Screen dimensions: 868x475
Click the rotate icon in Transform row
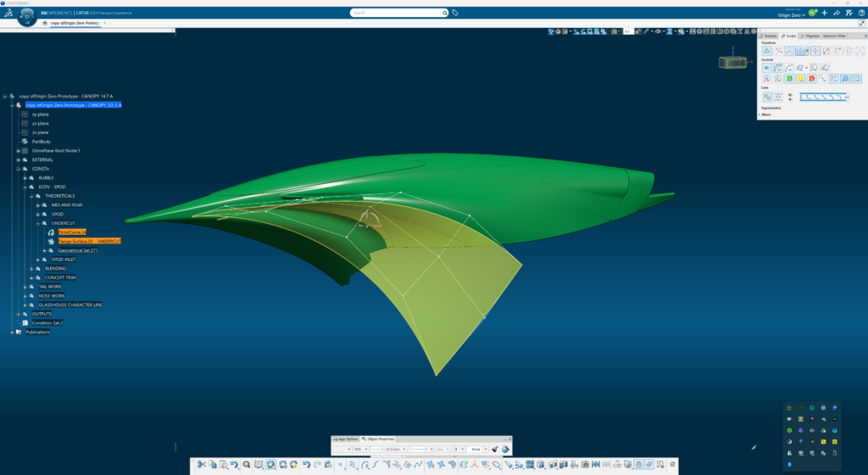coord(837,51)
